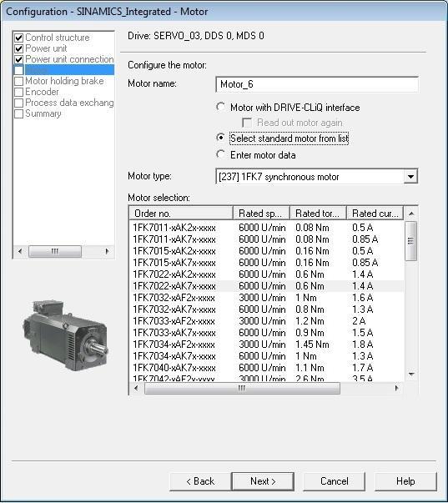Select the Control structure step
Image resolution: width=448 pixels, height=503 pixels.
coord(58,38)
